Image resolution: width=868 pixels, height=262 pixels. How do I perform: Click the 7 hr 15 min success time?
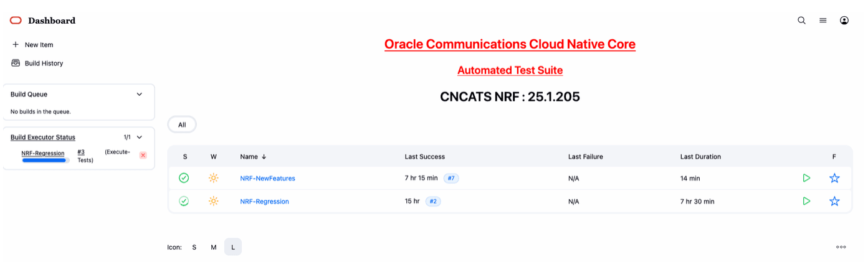[x=421, y=179]
